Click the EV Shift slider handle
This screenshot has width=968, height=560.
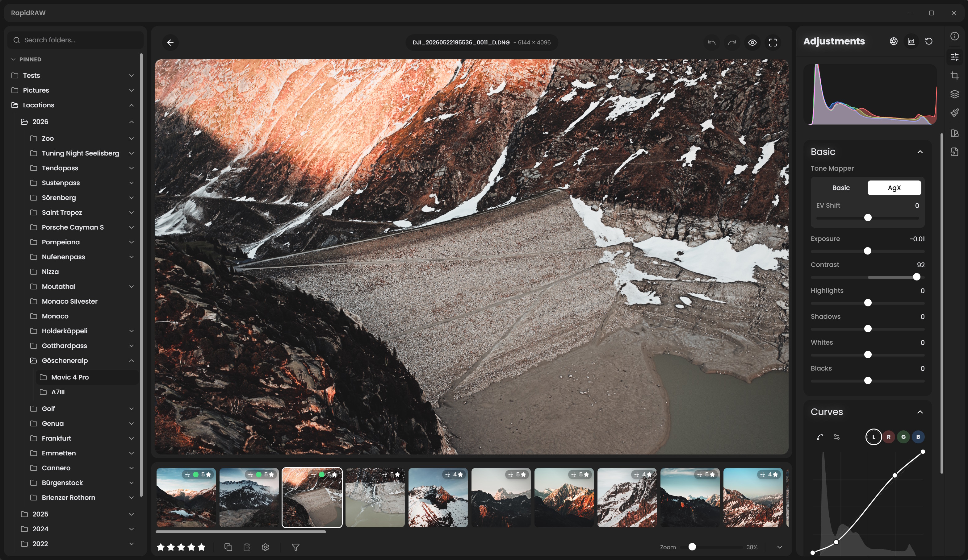tap(867, 218)
